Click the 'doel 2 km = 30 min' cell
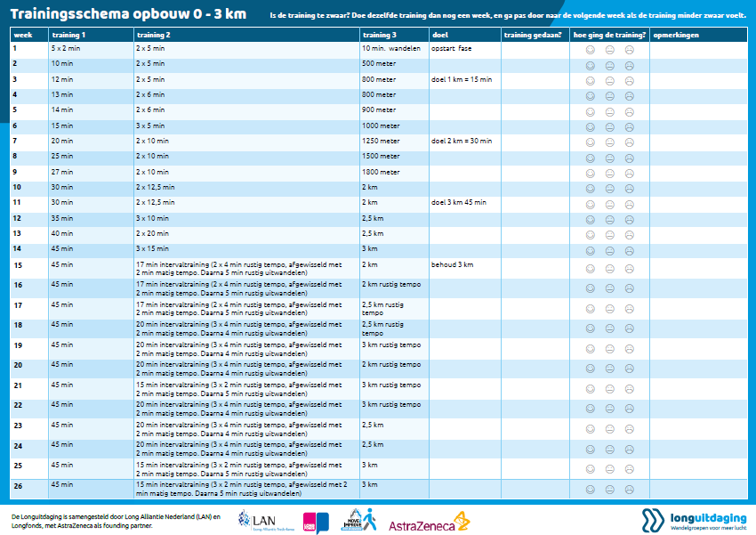 pyautogui.click(x=462, y=141)
